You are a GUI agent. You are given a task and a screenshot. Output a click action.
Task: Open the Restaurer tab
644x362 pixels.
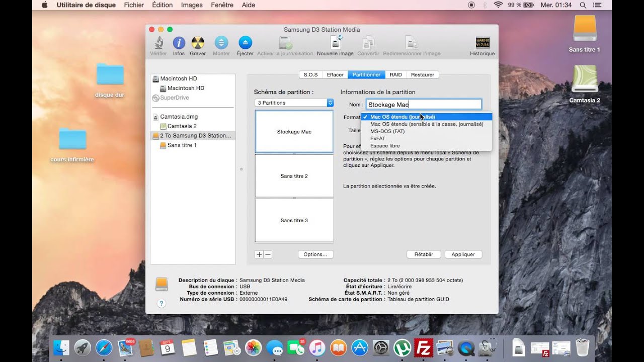pos(423,74)
